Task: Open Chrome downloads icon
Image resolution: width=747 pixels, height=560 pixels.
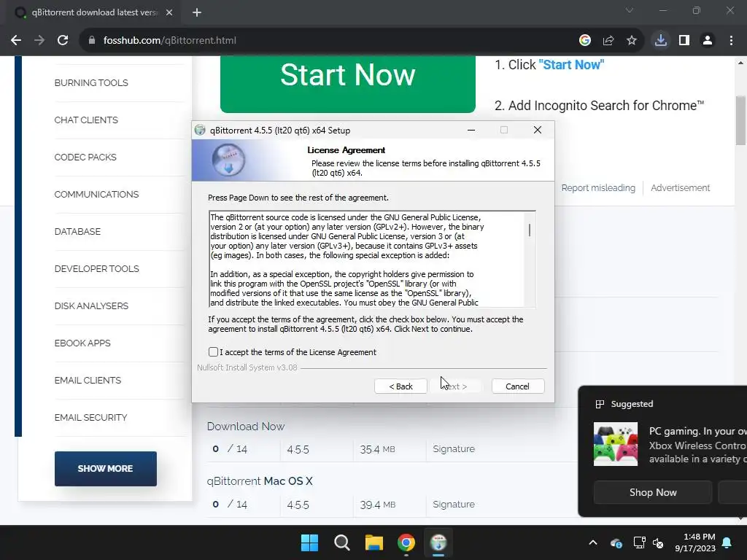Action: coord(661,41)
